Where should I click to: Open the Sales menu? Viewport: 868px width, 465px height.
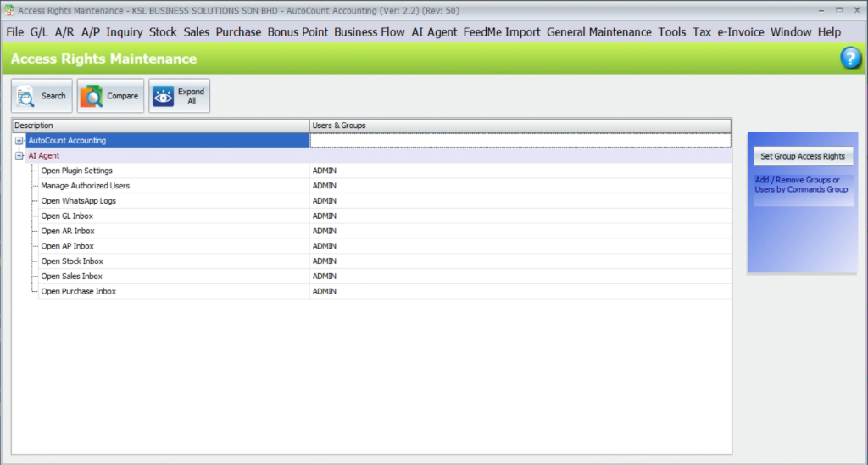tap(197, 32)
